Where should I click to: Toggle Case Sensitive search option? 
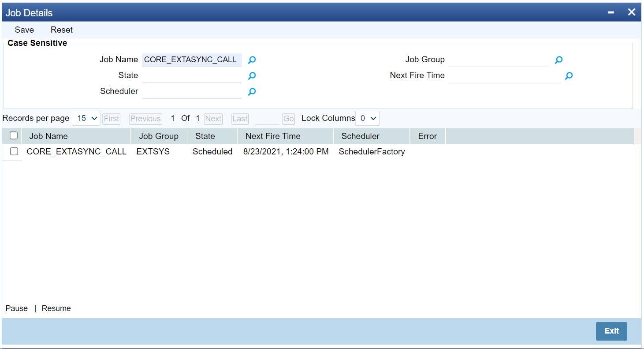click(37, 43)
